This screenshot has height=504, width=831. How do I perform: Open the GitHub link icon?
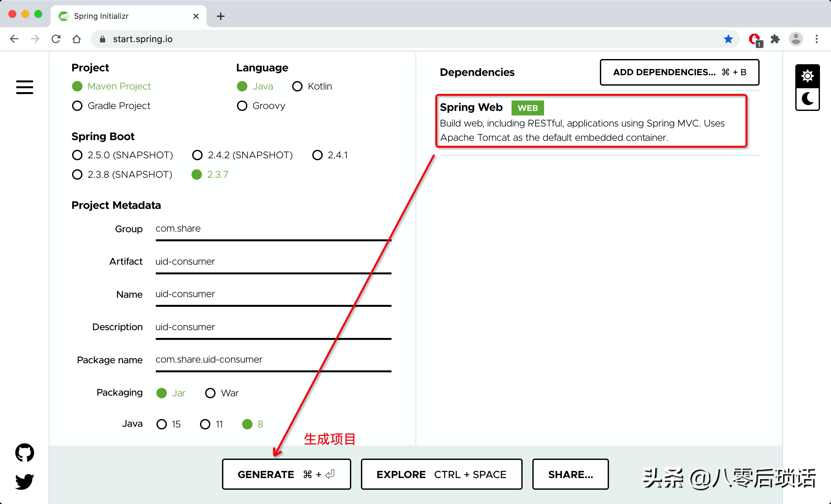pyautogui.click(x=25, y=452)
